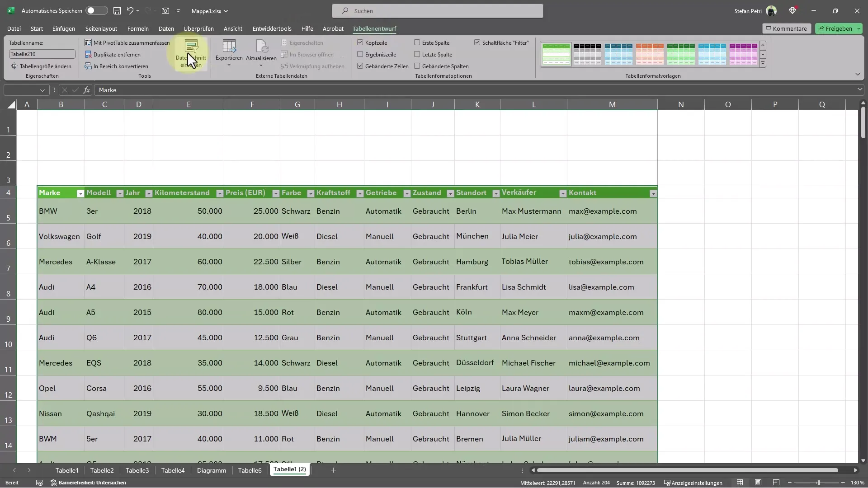The image size is (868, 488).
Task: Click the zoom in plus icon
Action: pyautogui.click(x=843, y=483)
